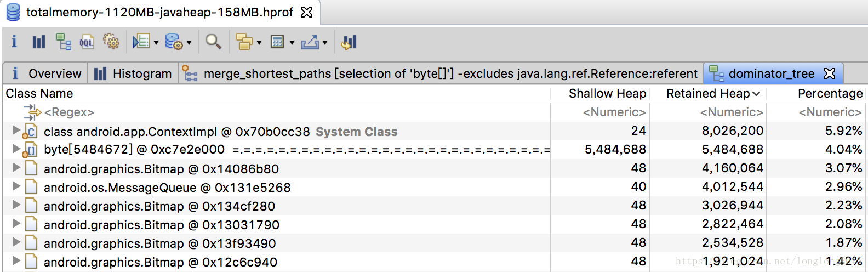Expand the android.app.ContextImpl class row
Image resolution: width=868 pixels, height=272 pixels.
tap(16, 131)
